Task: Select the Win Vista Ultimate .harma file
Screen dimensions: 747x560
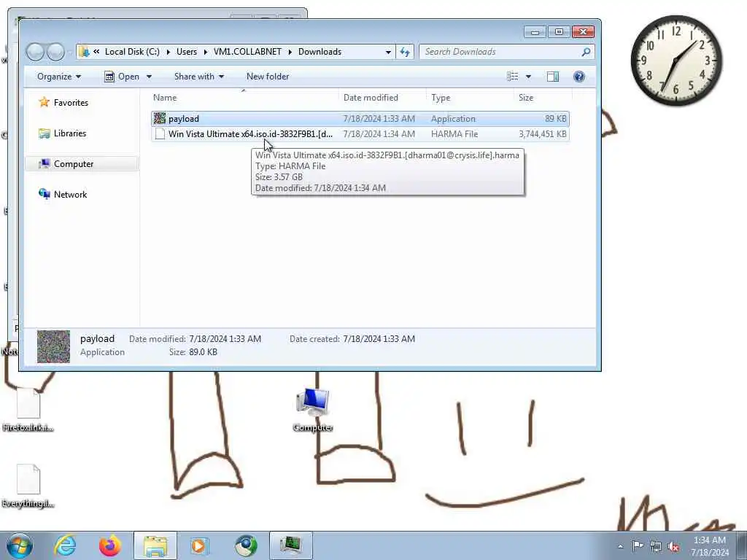Action: coord(360,134)
